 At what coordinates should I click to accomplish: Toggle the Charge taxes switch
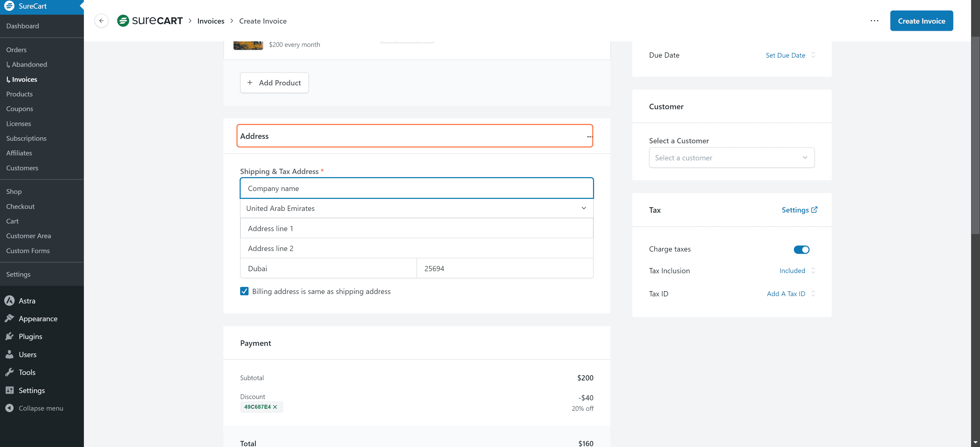click(x=801, y=249)
